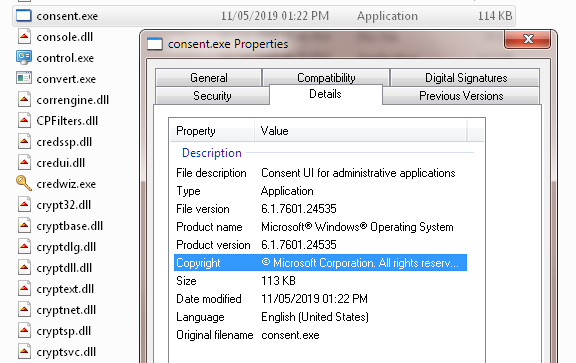Screen dimensions: 576x363
Task: Click the cryptsp.dll file name
Action: tap(64, 331)
